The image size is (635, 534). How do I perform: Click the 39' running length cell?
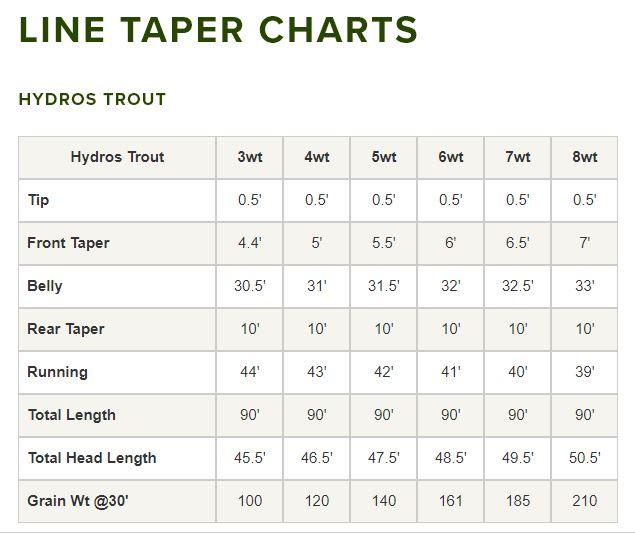coord(584,372)
